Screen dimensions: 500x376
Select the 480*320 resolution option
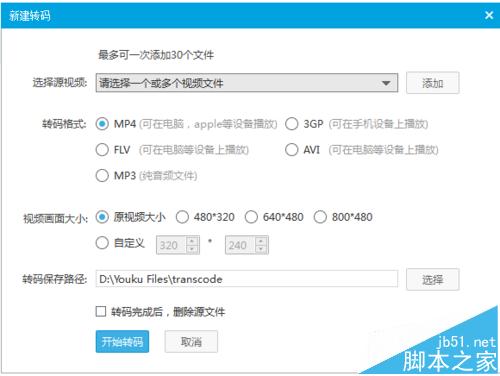182,217
